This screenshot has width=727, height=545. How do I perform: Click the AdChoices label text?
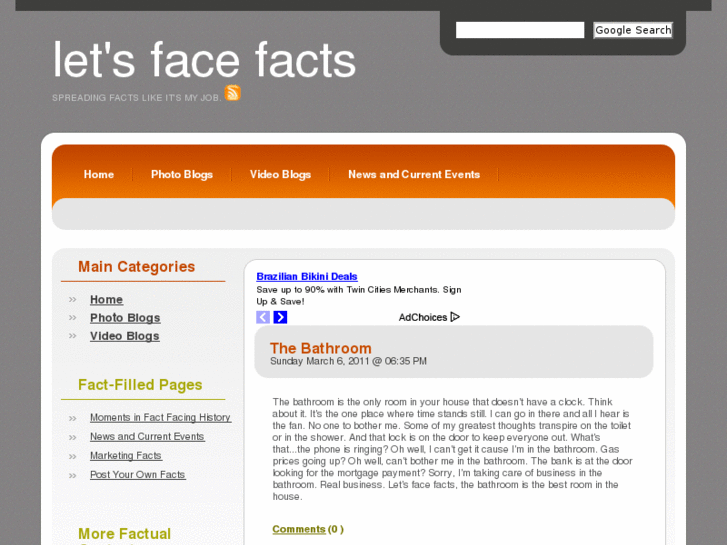click(x=422, y=317)
